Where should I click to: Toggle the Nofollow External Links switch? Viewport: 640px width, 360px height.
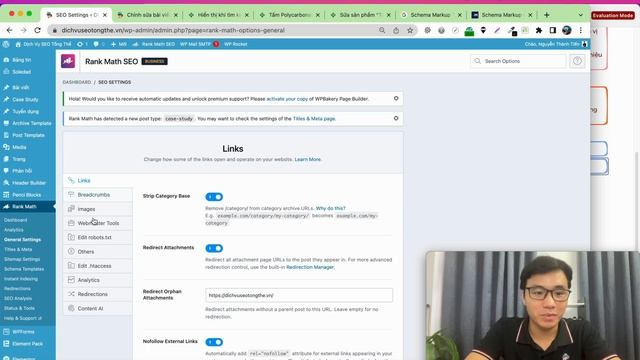[214, 342]
